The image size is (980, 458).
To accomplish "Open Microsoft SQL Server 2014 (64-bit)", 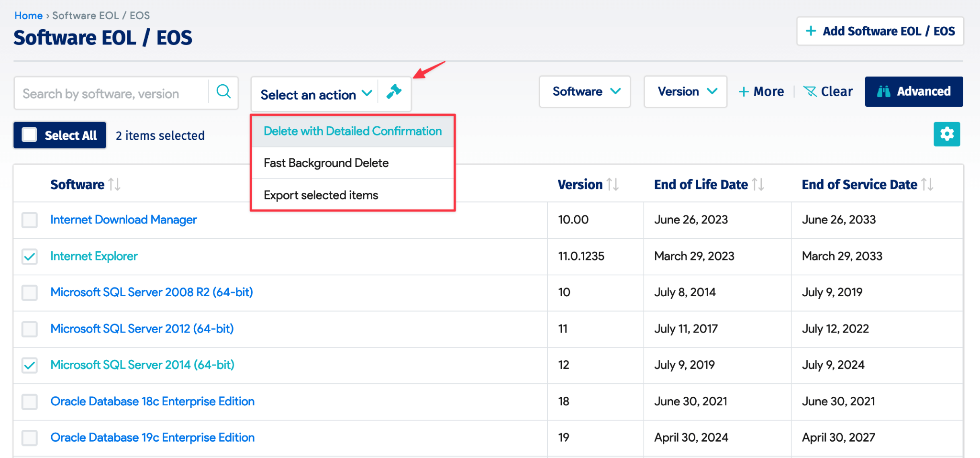I will tap(143, 365).
